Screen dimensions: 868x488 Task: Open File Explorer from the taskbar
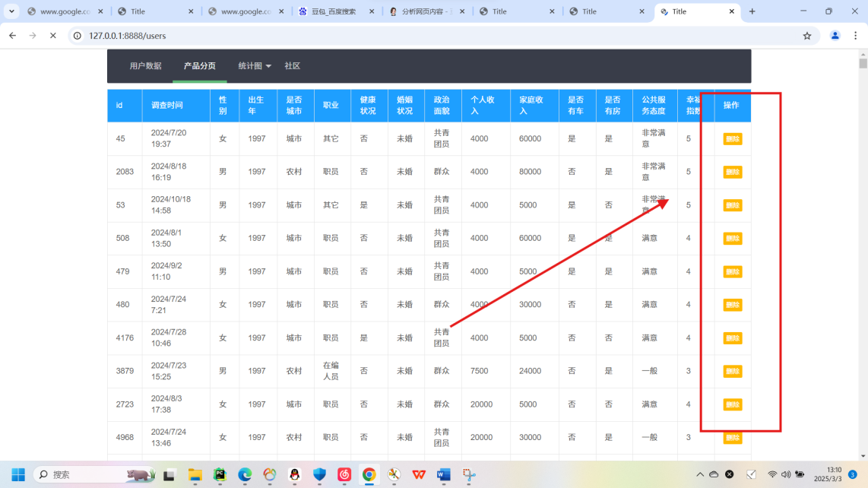(x=195, y=475)
